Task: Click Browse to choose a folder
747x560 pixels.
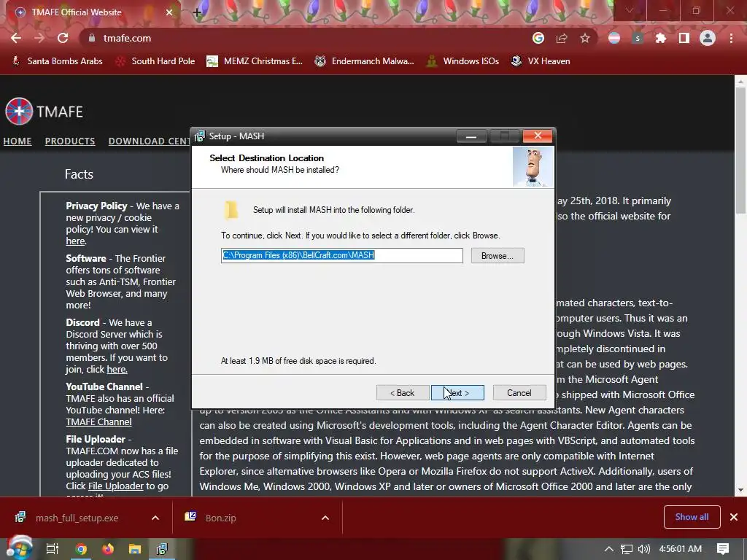Action: (498, 256)
